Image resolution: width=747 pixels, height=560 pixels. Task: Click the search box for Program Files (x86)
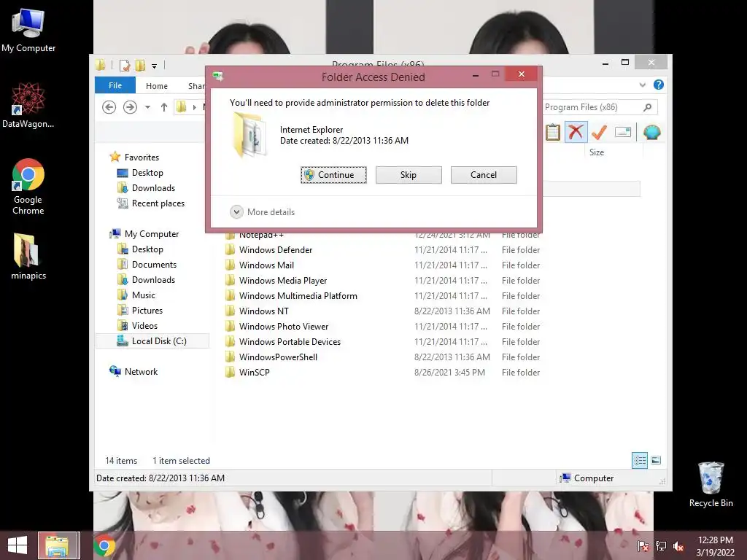point(600,107)
